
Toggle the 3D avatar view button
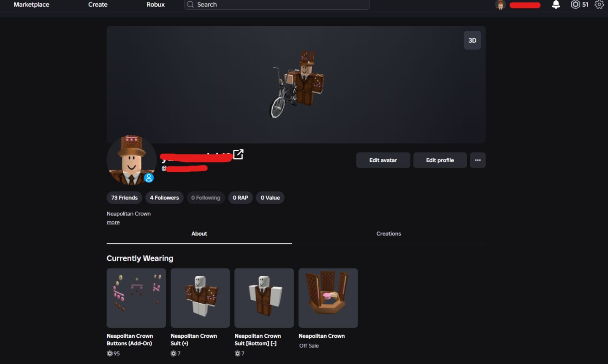pyautogui.click(x=472, y=41)
